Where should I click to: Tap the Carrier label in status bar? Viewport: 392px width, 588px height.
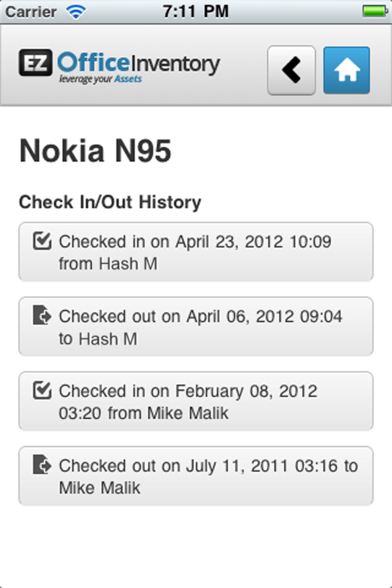tap(32, 12)
